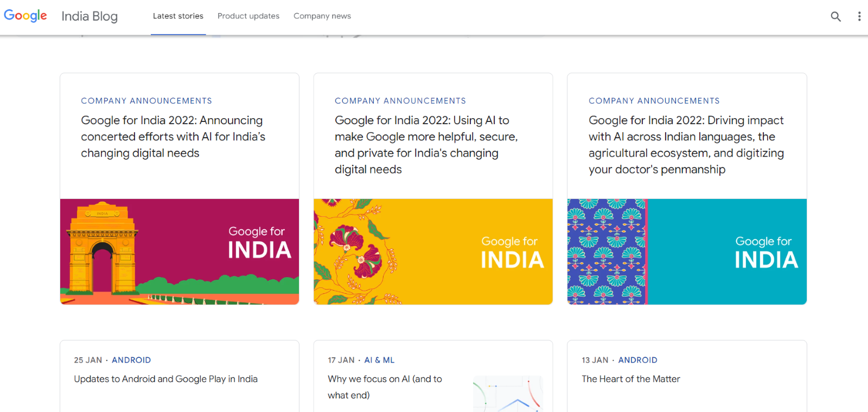The height and width of the screenshot is (412, 868).
Task: Open article about concerted efforts with AI
Action: [x=173, y=137]
